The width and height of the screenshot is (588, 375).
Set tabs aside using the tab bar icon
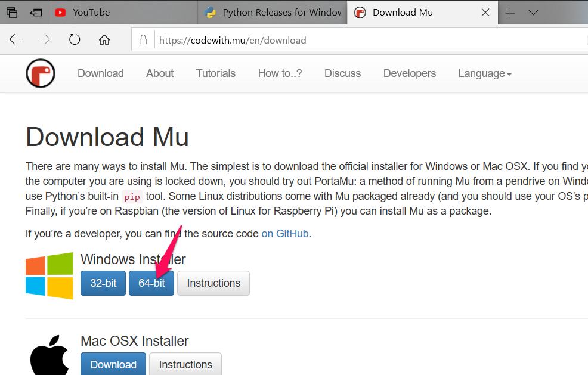tap(36, 13)
